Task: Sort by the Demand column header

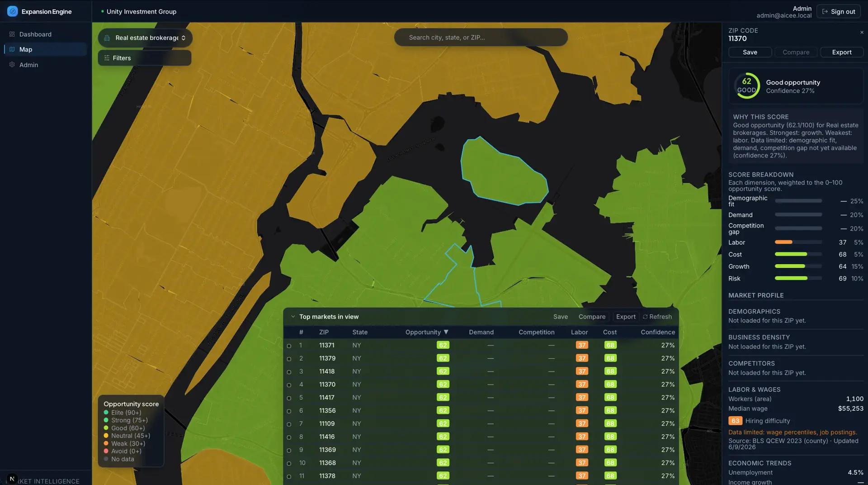Action: tap(481, 332)
